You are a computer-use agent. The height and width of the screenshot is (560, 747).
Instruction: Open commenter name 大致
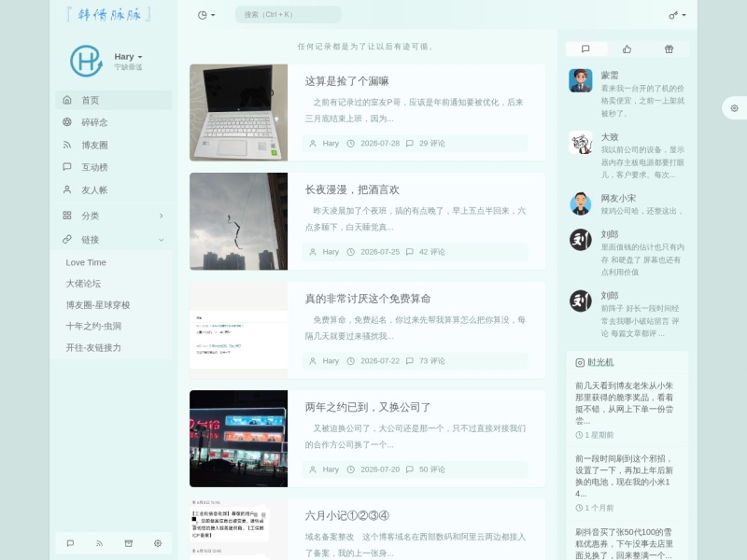click(610, 137)
